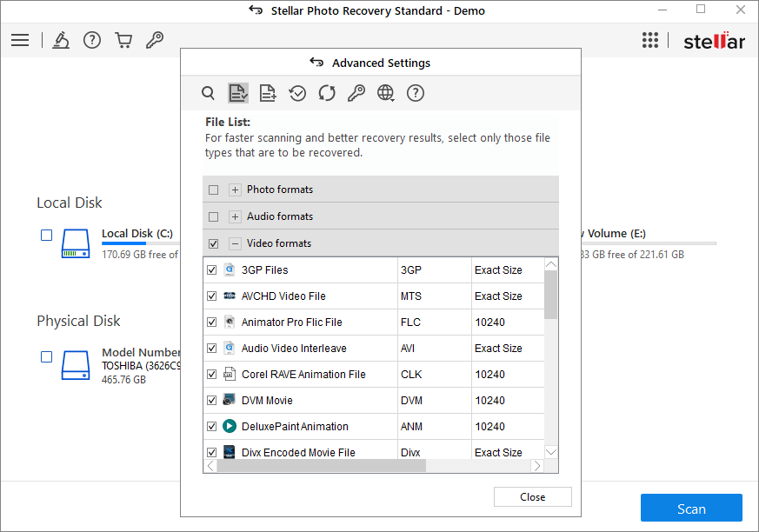Click the horizontal scrollbar thumb in file list

(322, 466)
